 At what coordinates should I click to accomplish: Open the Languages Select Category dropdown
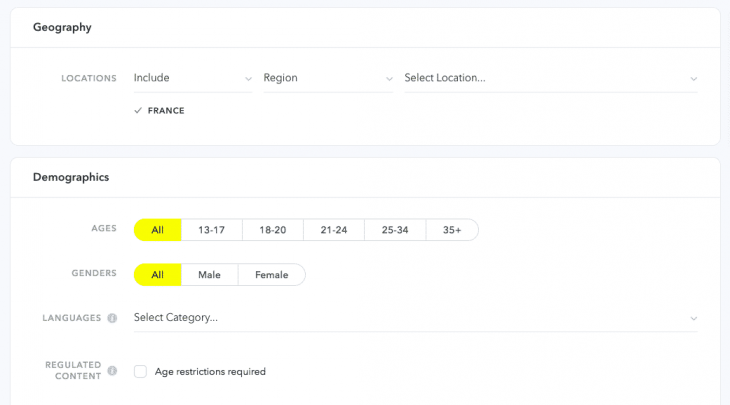click(x=415, y=318)
